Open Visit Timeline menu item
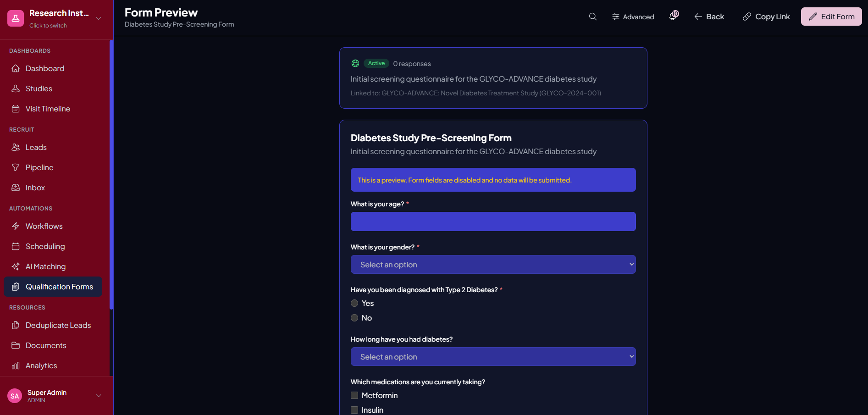This screenshot has height=415, width=868. point(53,109)
